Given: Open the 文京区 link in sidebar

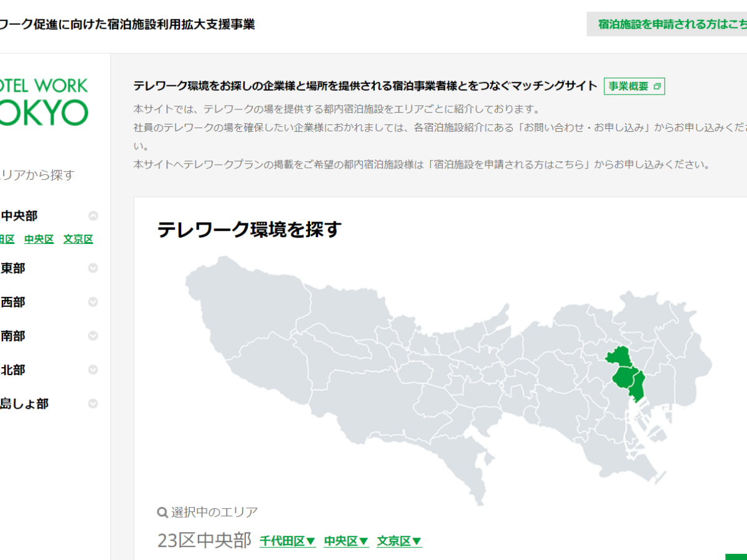Looking at the screenshot, I should 78,239.
